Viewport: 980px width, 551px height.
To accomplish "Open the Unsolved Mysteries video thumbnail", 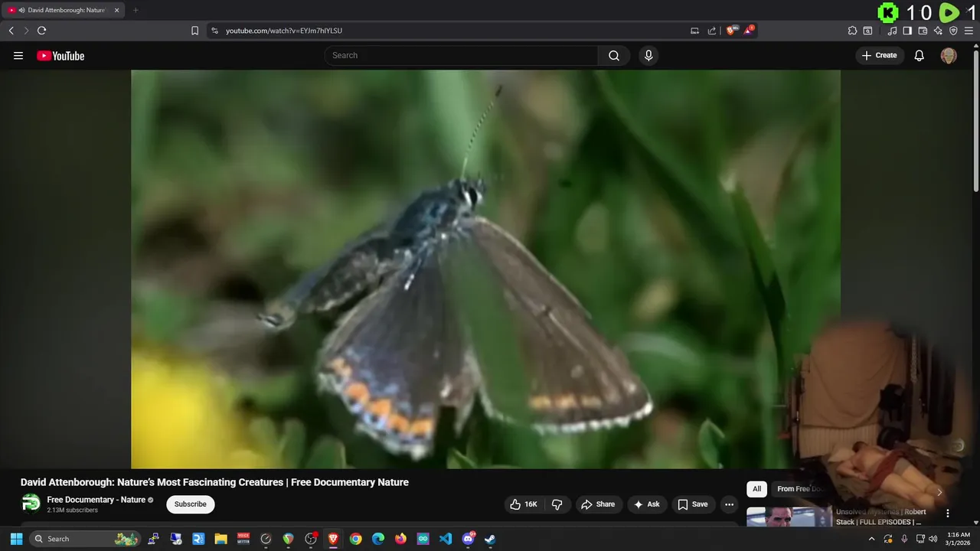I will pyautogui.click(x=789, y=517).
